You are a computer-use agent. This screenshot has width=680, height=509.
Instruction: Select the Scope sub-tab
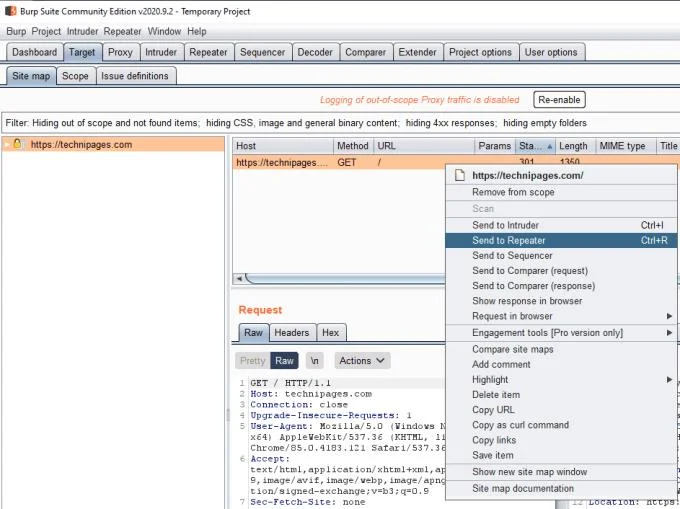(75, 76)
